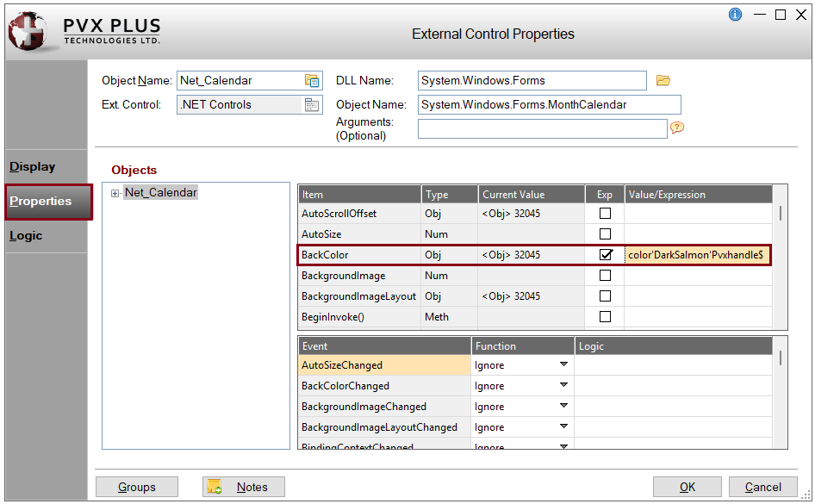The width and height of the screenshot is (815, 504).
Task: Uncheck the Exp checkbox for BackColor
Action: (x=606, y=255)
